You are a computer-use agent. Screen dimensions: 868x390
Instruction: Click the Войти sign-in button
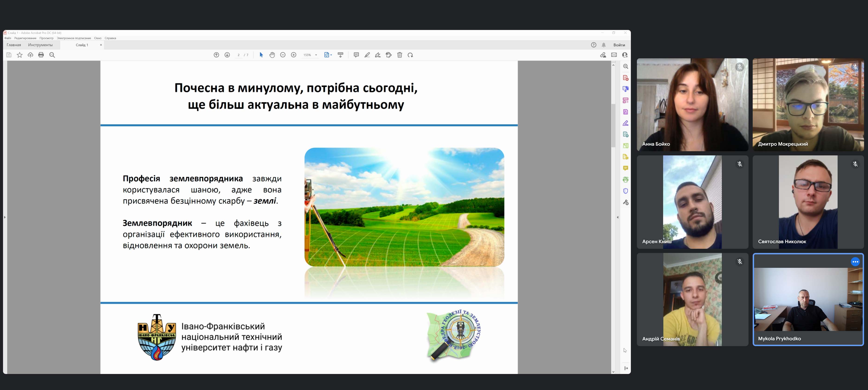pyautogui.click(x=619, y=45)
